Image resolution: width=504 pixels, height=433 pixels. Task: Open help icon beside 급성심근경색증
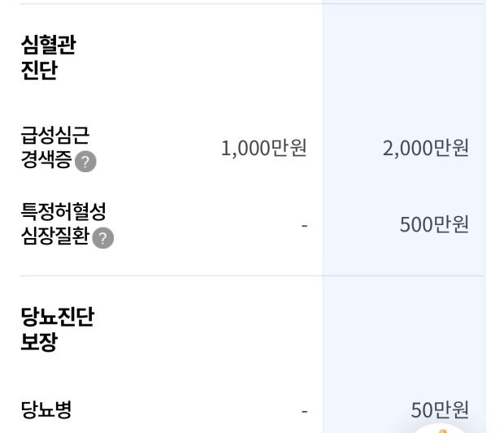[x=85, y=162]
